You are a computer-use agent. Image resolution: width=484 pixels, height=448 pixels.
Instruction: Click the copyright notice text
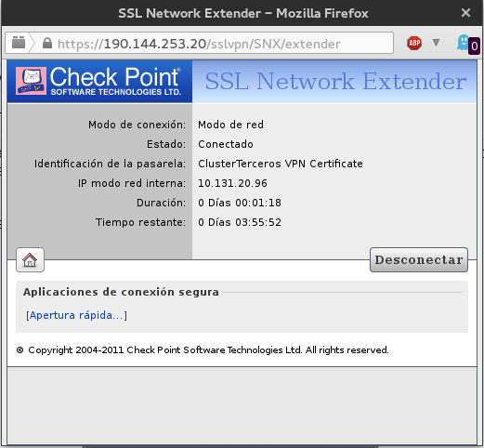click(x=203, y=350)
